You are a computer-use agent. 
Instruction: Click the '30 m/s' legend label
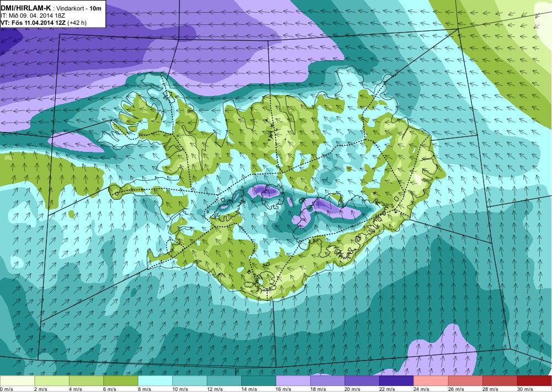(526, 389)
